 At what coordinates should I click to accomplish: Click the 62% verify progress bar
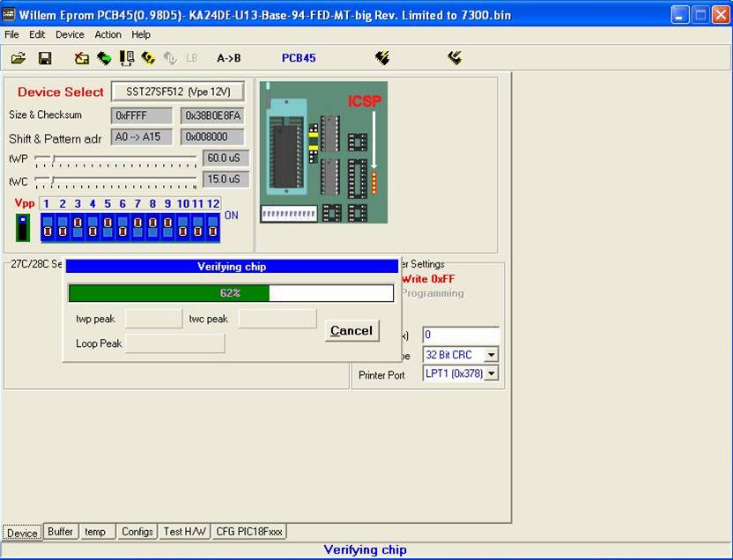coord(231,293)
